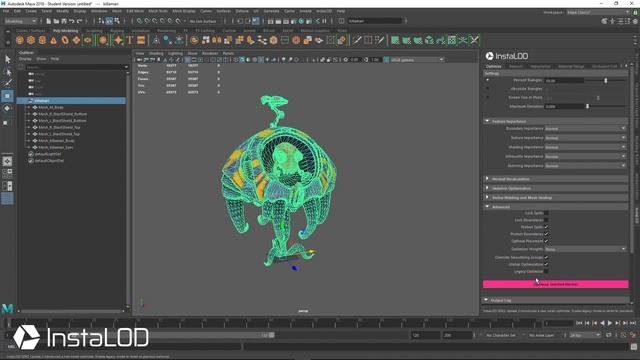Click the Undo arrow icon
Screen dimensions: 640x360
[72, 21]
